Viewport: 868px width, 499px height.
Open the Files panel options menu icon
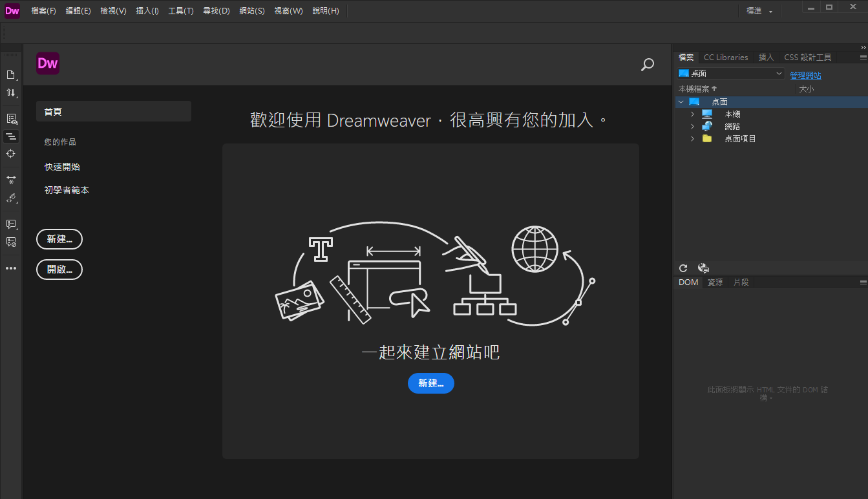click(863, 58)
